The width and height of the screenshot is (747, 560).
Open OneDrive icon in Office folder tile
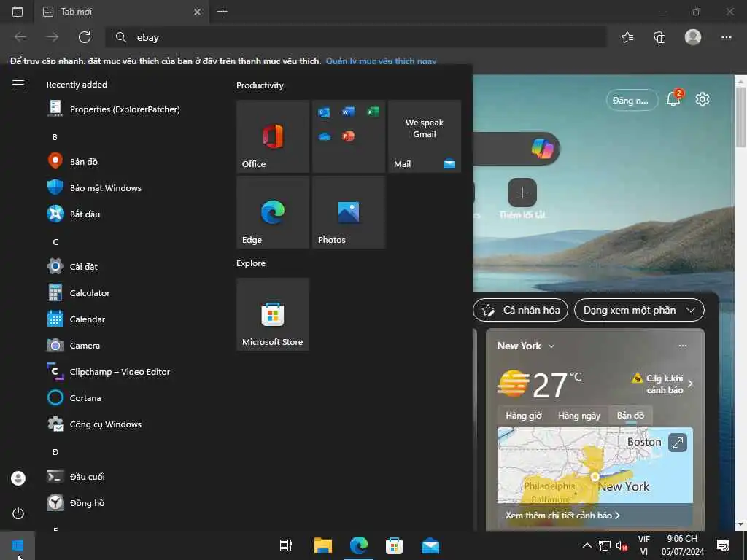324,136
